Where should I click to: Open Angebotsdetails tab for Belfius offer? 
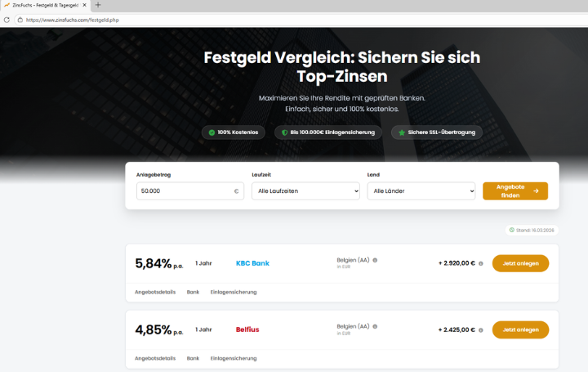pyautogui.click(x=155, y=358)
